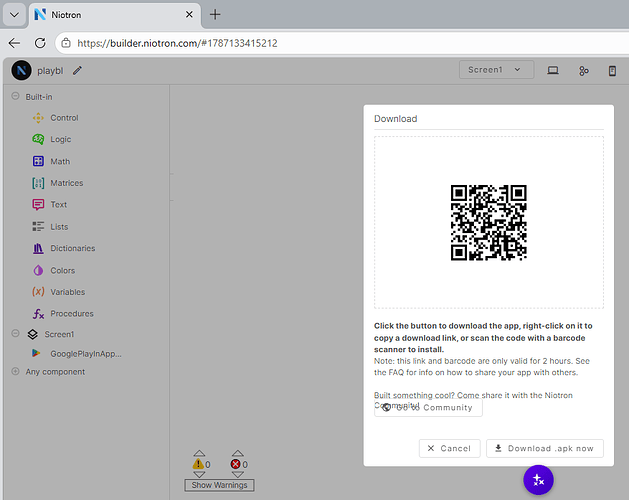Select the Niotron browser tab
The height and width of the screenshot is (500, 629).
point(115,15)
